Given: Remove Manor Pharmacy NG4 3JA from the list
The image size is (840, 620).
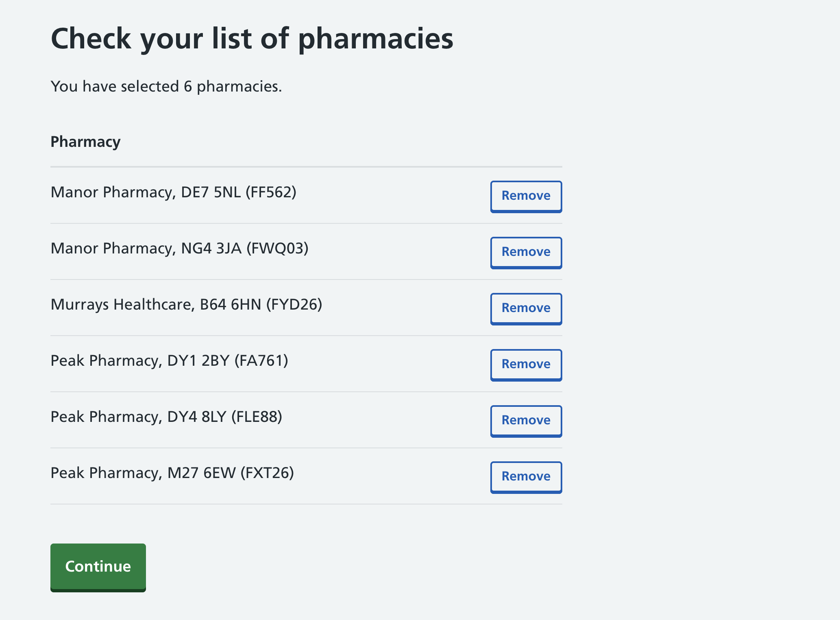Looking at the screenshot, I should coord(526,252).
